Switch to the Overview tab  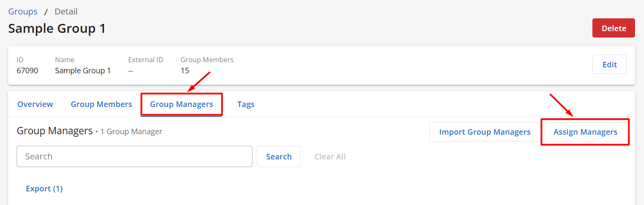[x=35, y=104]
